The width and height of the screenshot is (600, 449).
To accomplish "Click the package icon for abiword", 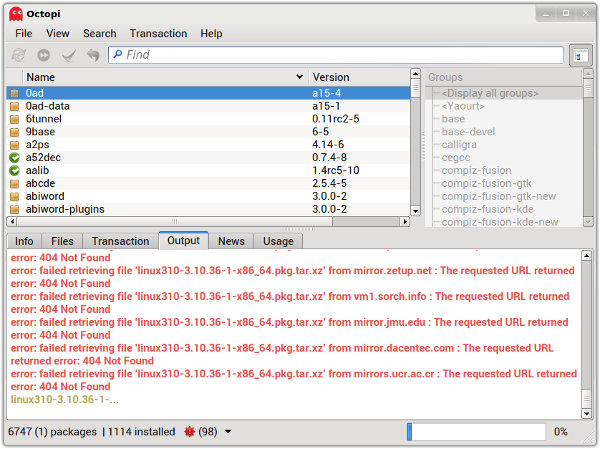I will click(x=15, y=197).
